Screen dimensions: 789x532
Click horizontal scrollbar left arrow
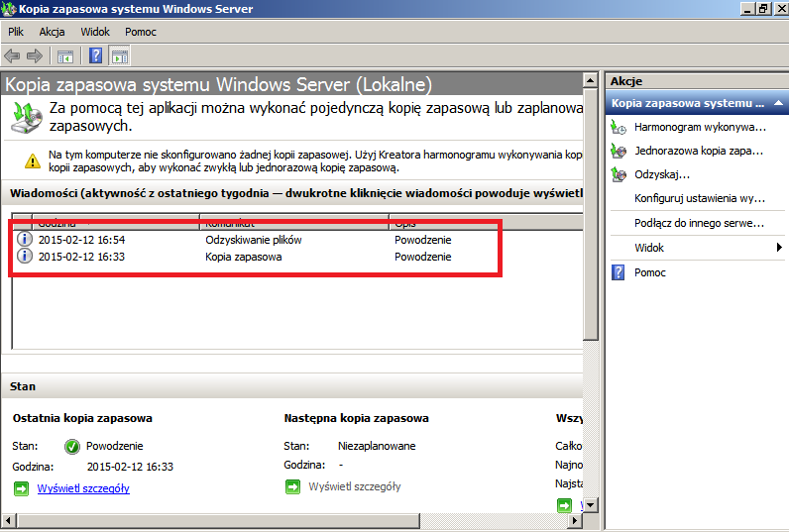[x=8, y=520]
